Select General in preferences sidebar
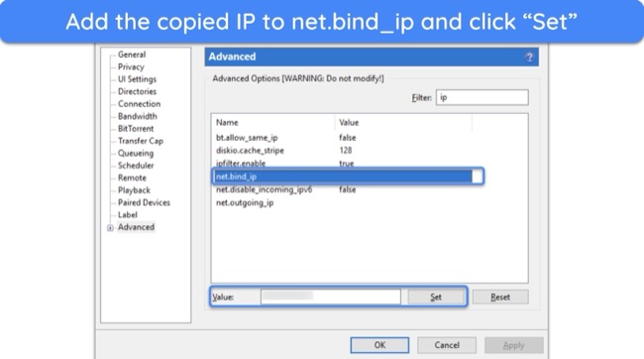The width and height of the screenshot is (644, 359). [132, 55]
